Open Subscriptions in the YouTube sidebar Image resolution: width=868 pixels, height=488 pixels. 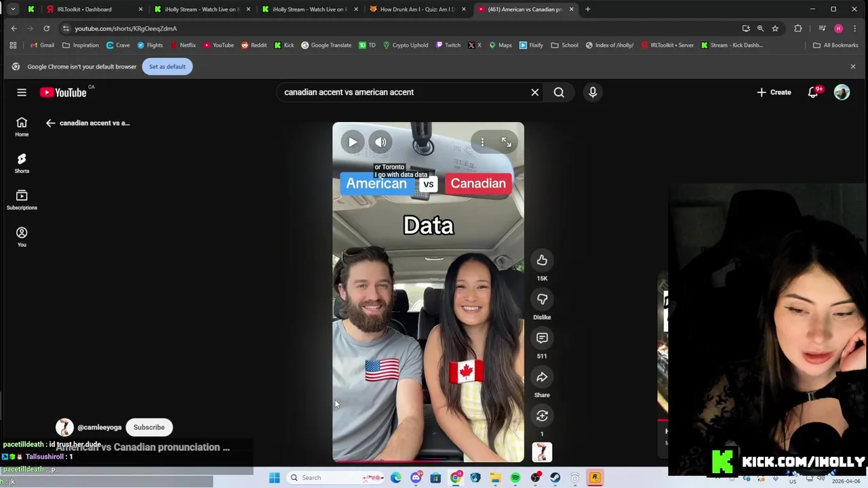pyautogui.click(x=22, y=199)
